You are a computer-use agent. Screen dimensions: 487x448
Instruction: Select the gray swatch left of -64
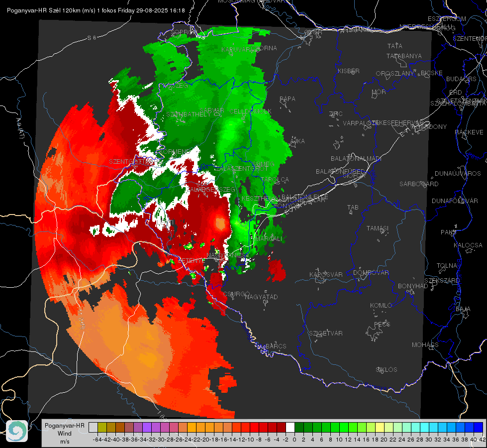(x=93, y=428)
